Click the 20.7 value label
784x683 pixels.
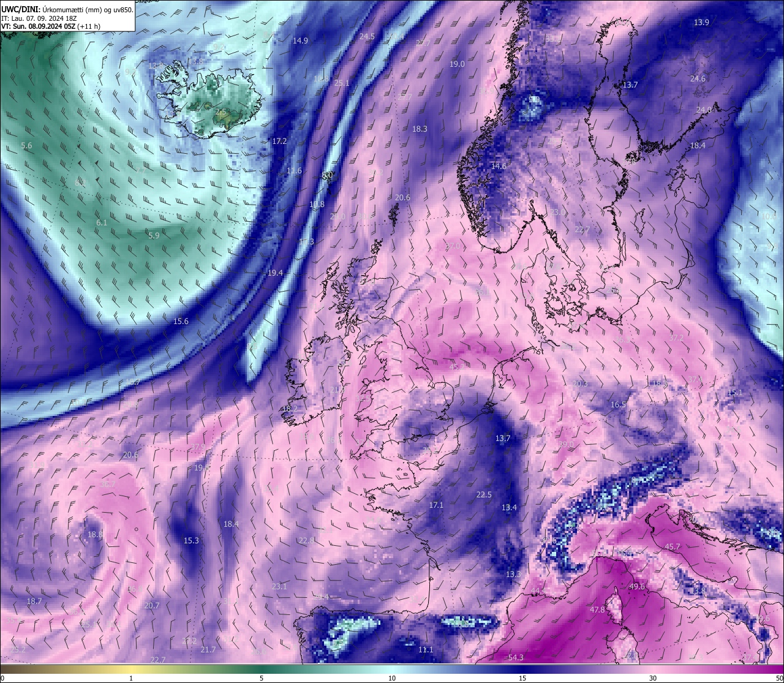click(152, 606)
